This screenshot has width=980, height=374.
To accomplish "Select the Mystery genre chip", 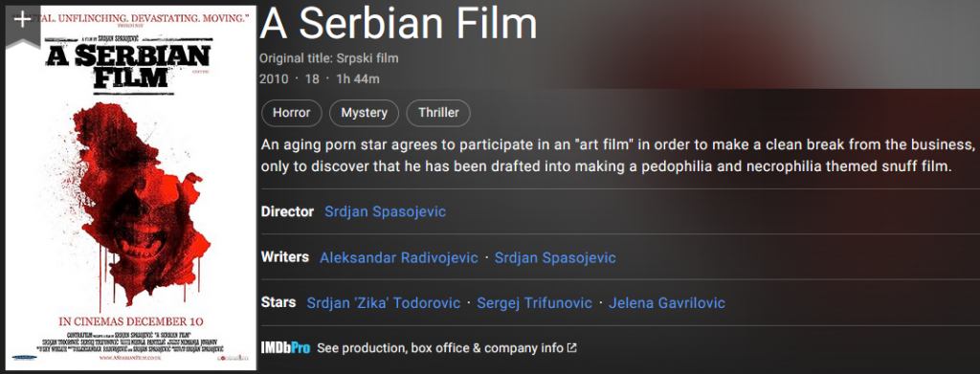I will tap(364, 113).
